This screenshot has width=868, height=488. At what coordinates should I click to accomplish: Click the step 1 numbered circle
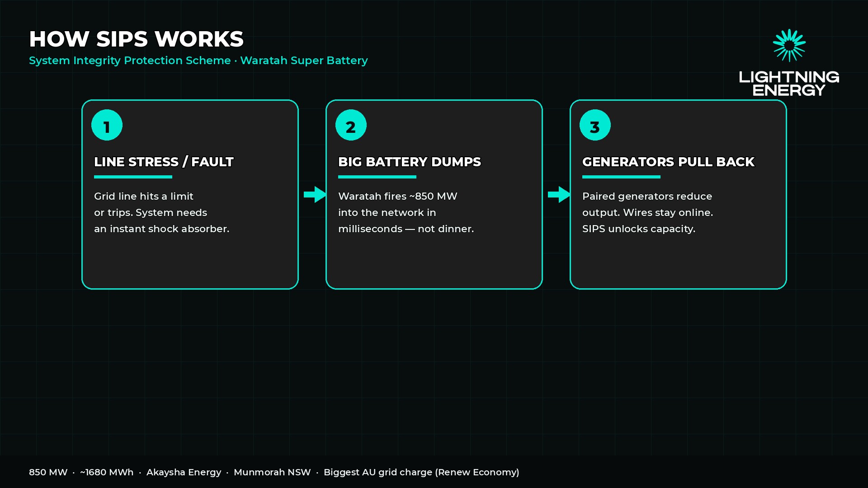[x=107, y=125]
